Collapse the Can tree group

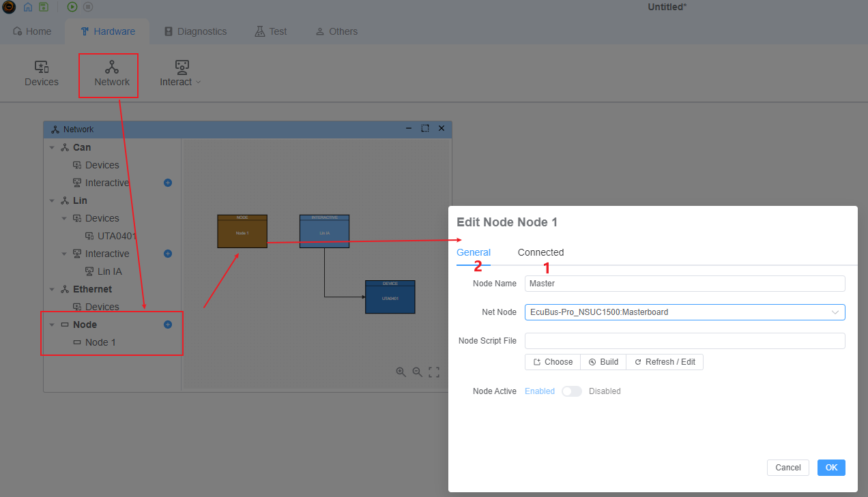pyautogui.click(x=52, y=147)
